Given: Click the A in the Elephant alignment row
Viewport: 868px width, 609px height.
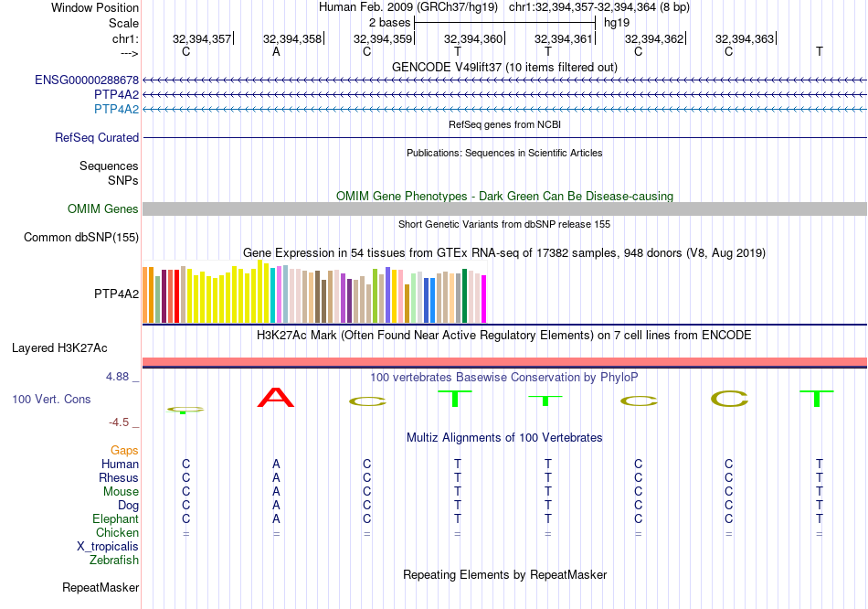Looking at the screenshot, I should 276,519.
